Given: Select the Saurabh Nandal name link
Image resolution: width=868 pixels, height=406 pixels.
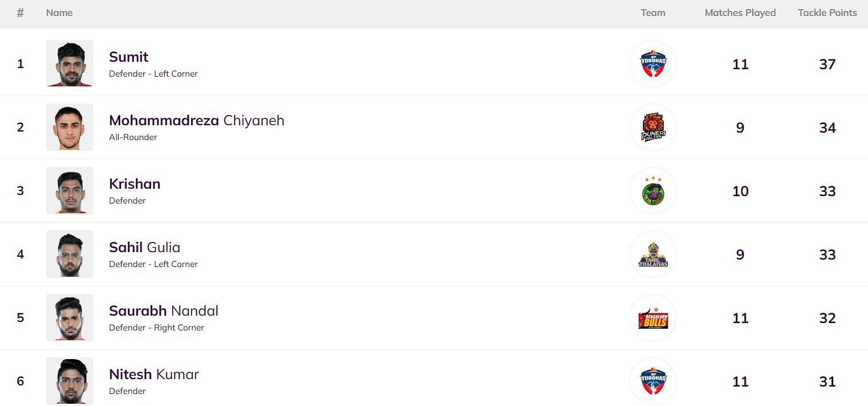Looking at the screenshot, I should 164,311.
